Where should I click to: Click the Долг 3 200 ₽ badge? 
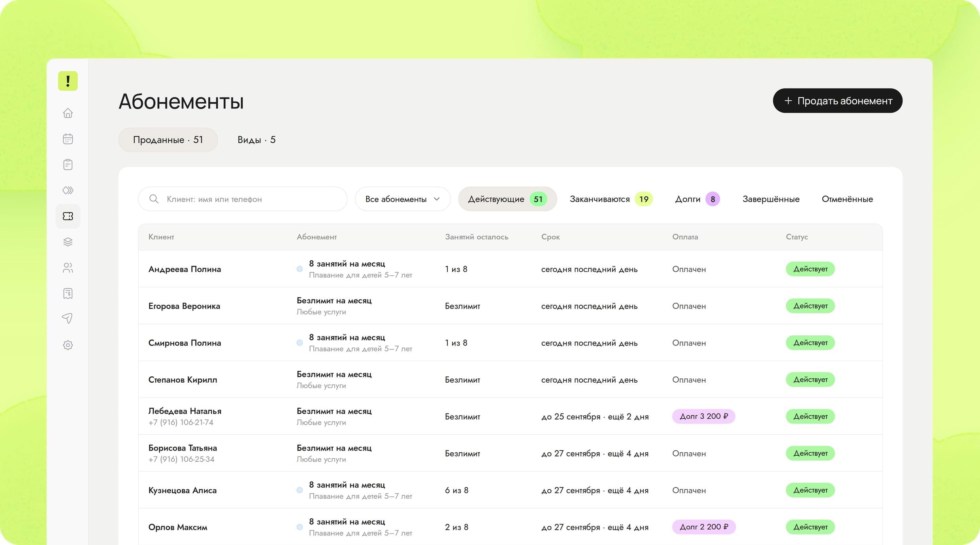703,416
